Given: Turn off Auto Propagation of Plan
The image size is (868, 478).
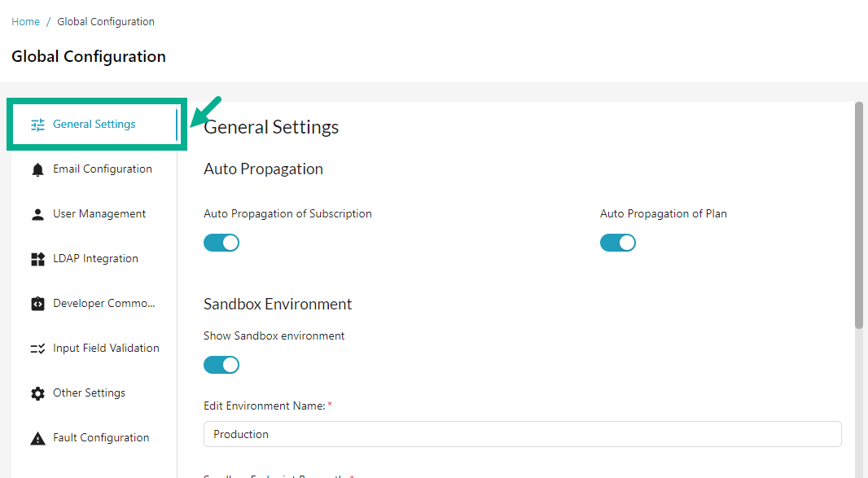Looking at the screenshot, I should click(x=618, y=242).
